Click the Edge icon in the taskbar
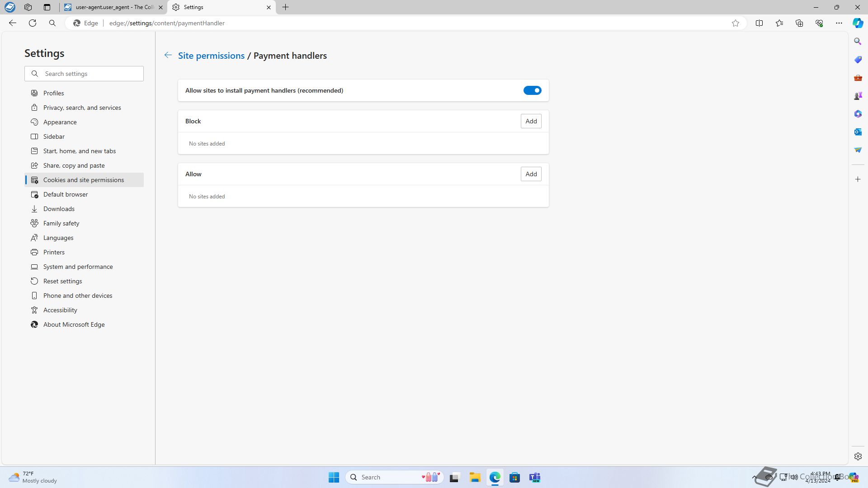 click(495, 477)
